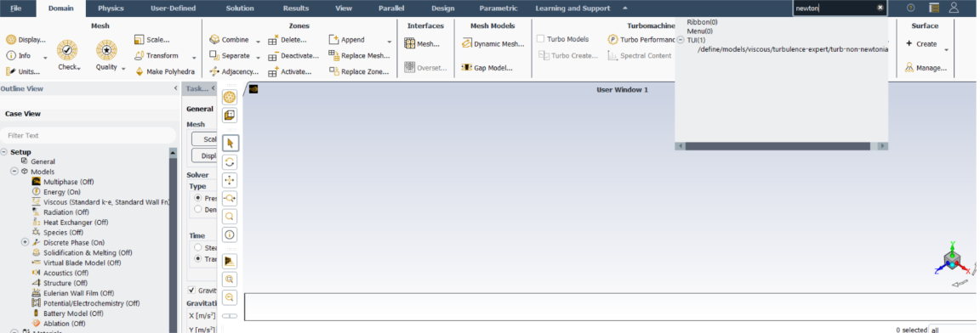Click the Combine zones icon
Image resolution: width=980 pixels, height=333 pixels.
pyautogui.click(x=214, y=39)
